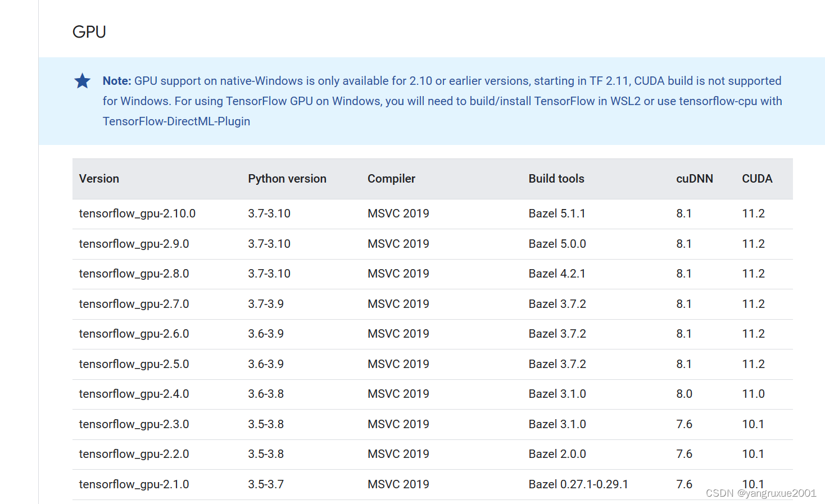The height and width of the screenshot is (504, 825).
Task: Click Bazel 0.27.1-0.29.1 build tools cell
Action: coord(578,484)
